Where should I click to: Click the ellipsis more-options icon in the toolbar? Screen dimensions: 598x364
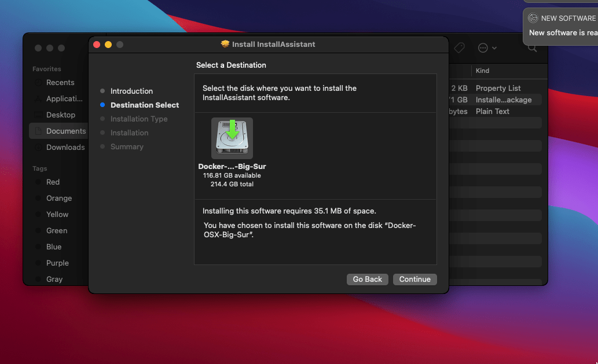[482, 48]
